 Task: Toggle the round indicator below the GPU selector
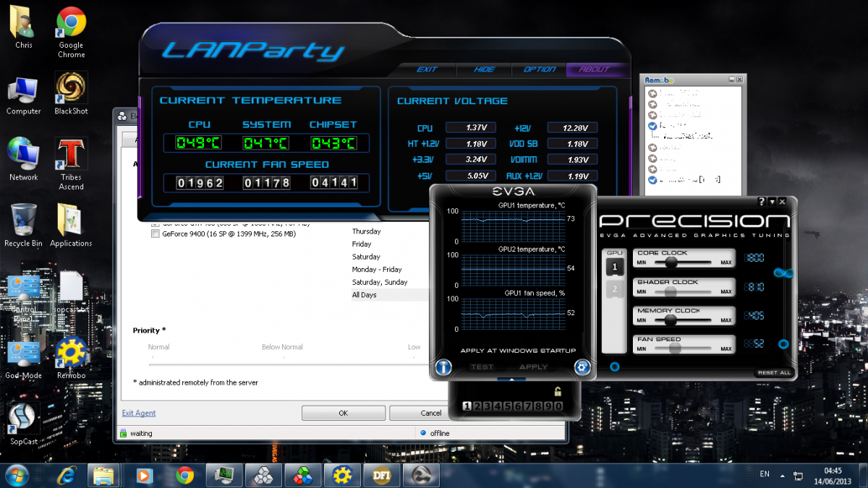pos(614,367)
